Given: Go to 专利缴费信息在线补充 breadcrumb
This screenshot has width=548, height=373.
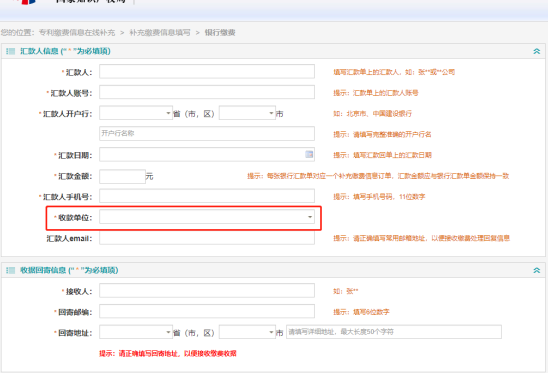Looking at the screenshot, I should (x=77, y=33).
